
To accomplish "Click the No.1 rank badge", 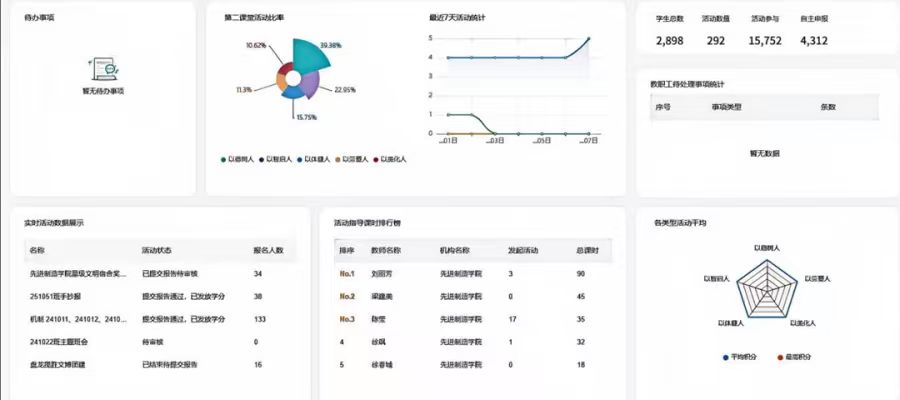I will [x=347, y=273].
